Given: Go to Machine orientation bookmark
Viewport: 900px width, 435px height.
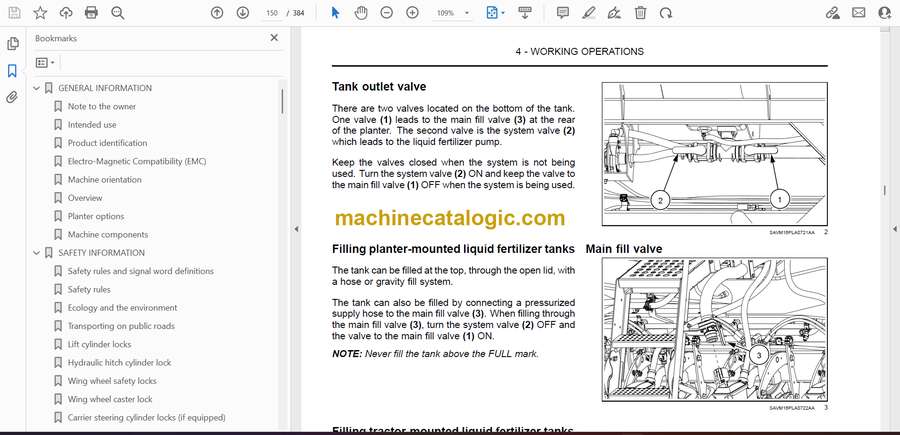Looking at the screenshot, I should click(104, 180).
